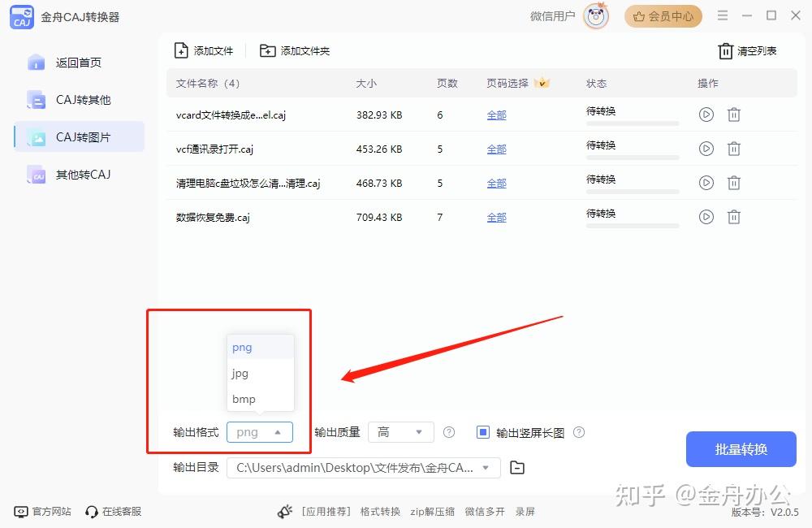Image resolution: width=812 pixels, height=528 pixels.
Task: Open the 输出格式 format dropdown
Action: 259,432
